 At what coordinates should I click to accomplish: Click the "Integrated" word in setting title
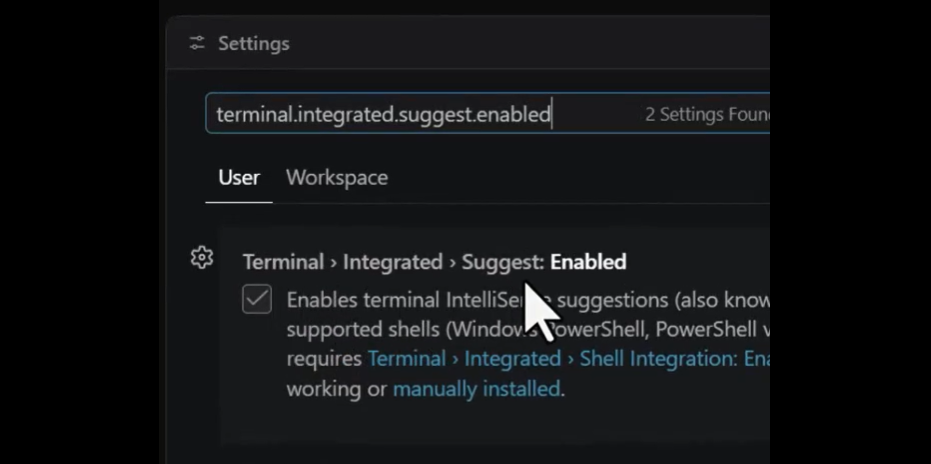pyautogui.click(x=392, y=262)
